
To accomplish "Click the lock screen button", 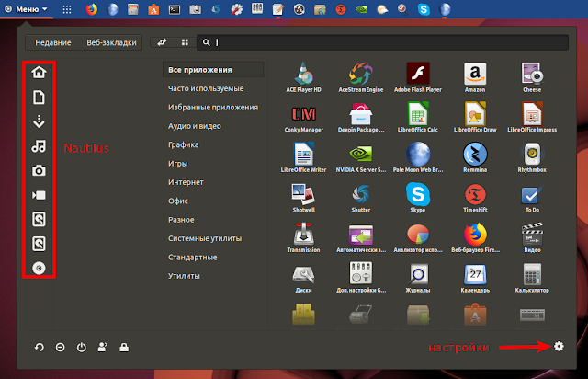I will click(x=124, y=347).
